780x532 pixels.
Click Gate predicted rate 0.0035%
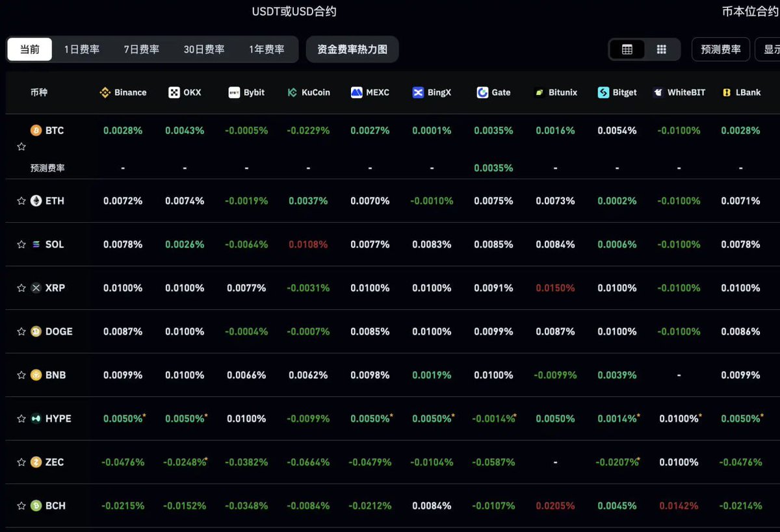[493, 168]
